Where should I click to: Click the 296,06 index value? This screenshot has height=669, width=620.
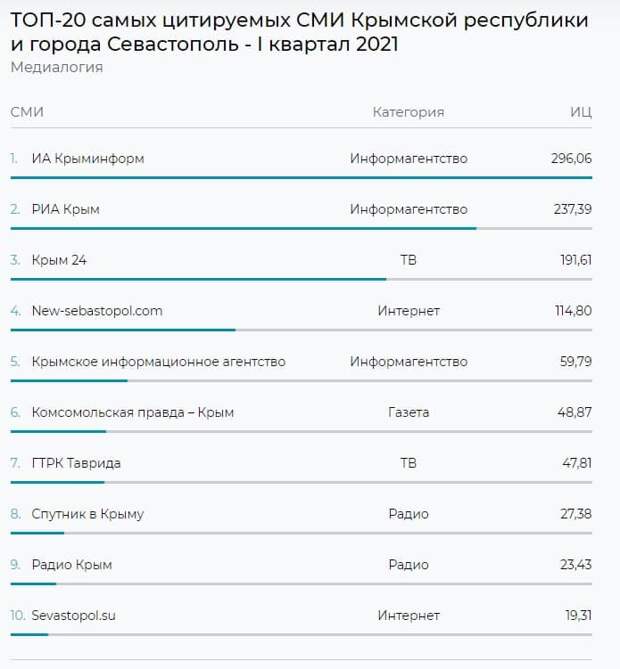571,158
